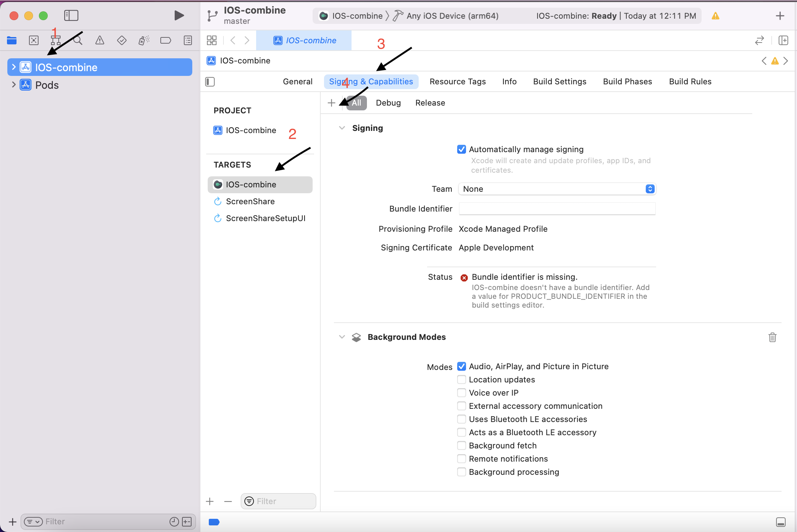The image size is (797, 532).
Task: Delete the Background Modes capability
Action: click(x=772, y=337)
